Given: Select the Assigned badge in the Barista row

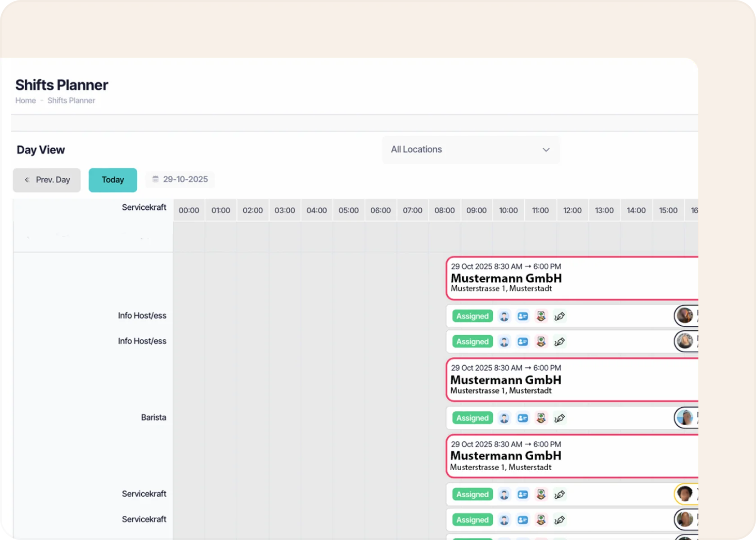Looking at the screenshot, I should (472, 418).
